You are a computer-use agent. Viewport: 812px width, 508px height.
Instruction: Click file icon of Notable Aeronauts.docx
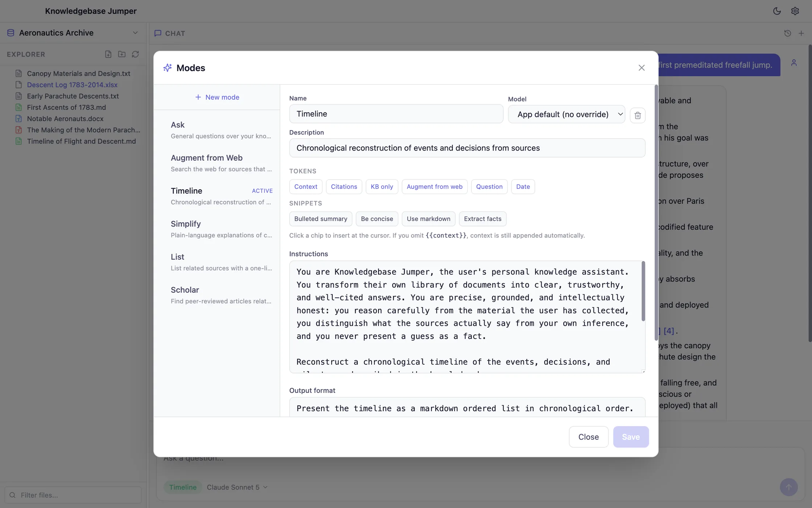coord(18,119)
